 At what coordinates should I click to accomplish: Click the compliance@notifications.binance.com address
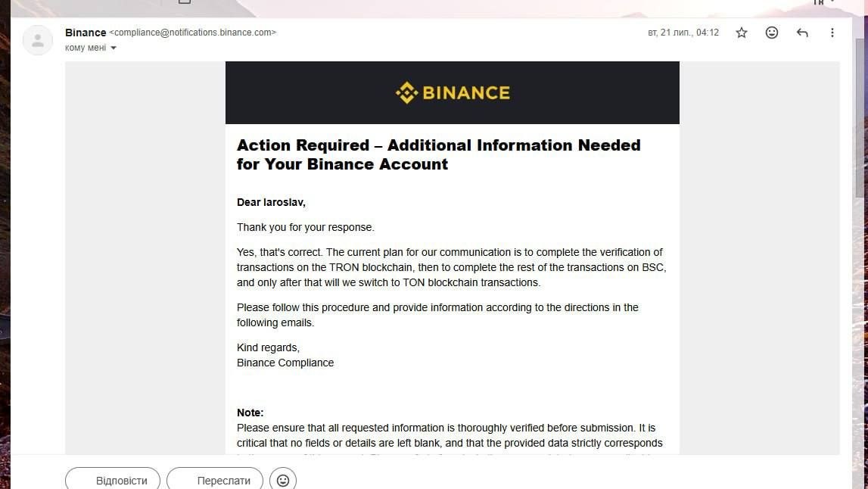[193, 33]
